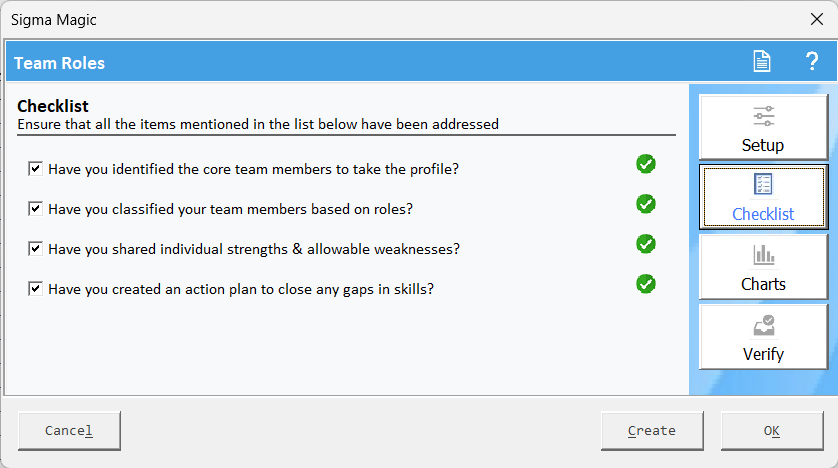The width and height of the screenshot is (838, 468).
Task: Toggle 'classified your team members based on roles' checkbox
Action: pyautogui.click(x=35, y=209)
